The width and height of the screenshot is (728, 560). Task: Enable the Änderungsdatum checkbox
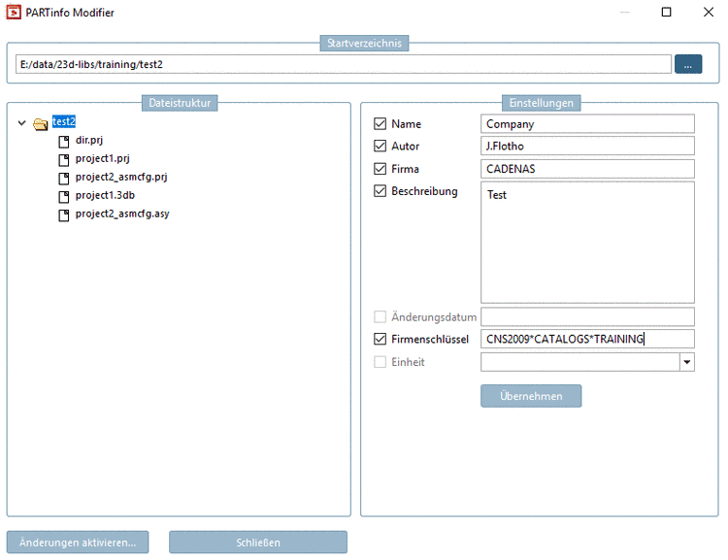[380, 316]
